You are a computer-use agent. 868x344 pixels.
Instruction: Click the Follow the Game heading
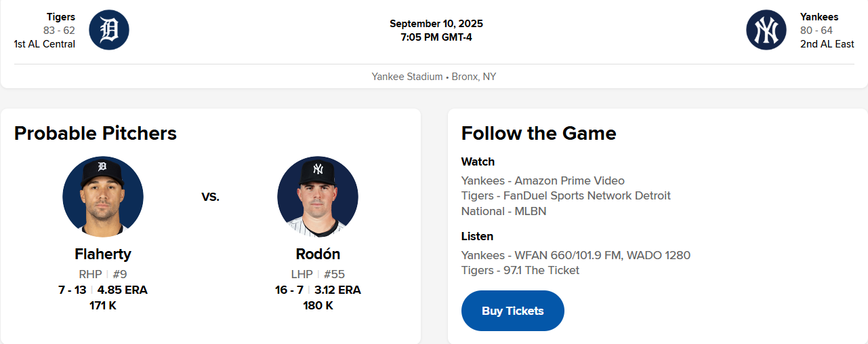pos(539,133)
